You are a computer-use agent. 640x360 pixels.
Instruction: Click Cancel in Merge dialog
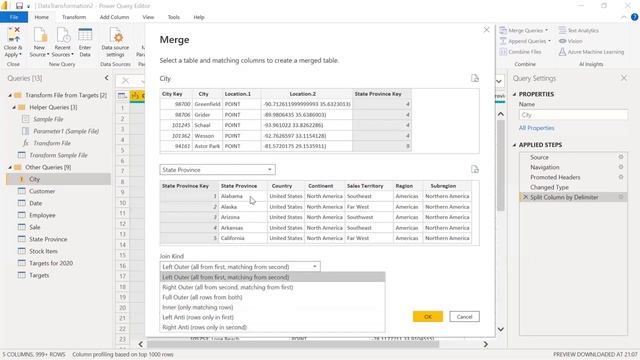point(464,316)
